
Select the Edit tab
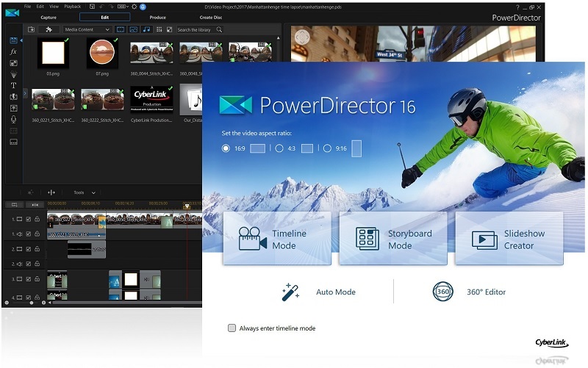coord(104,17)
